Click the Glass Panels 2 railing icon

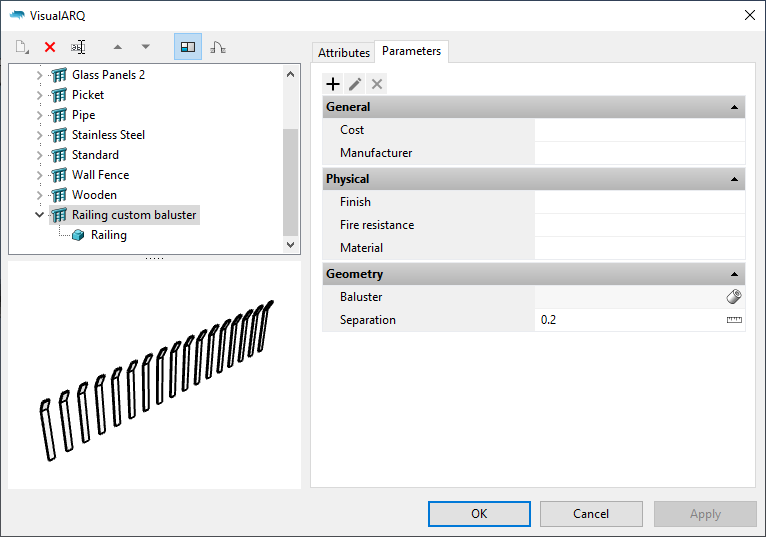(x=59, y=75)
